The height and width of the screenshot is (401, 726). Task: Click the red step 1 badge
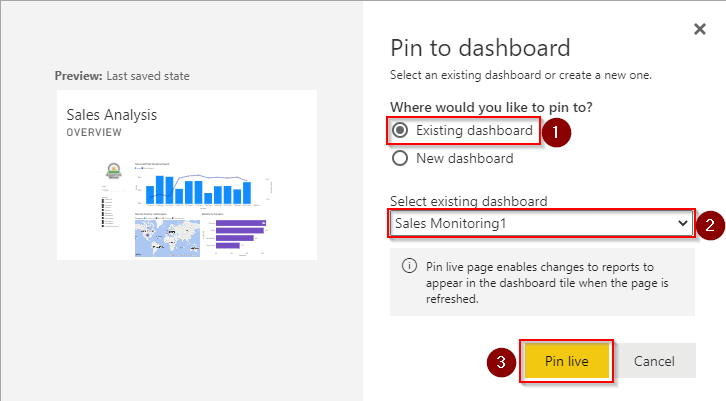pyautogui.click(x=556, y=131)
